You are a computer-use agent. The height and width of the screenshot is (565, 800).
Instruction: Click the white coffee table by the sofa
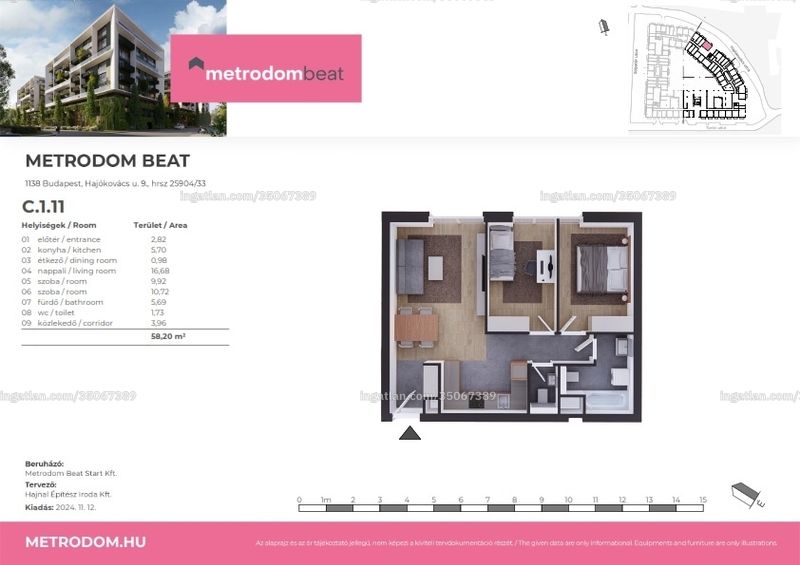435,268
